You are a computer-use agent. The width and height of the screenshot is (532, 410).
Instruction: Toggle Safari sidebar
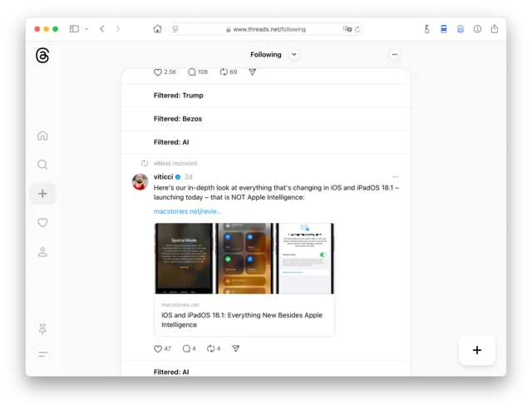coord(74,29)
